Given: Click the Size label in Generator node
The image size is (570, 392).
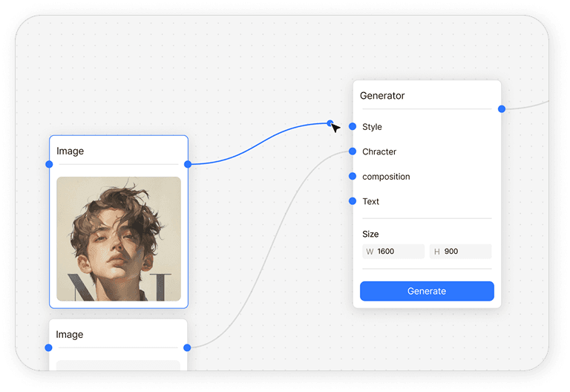Looking at the screenshot, I should click(370, 234).
